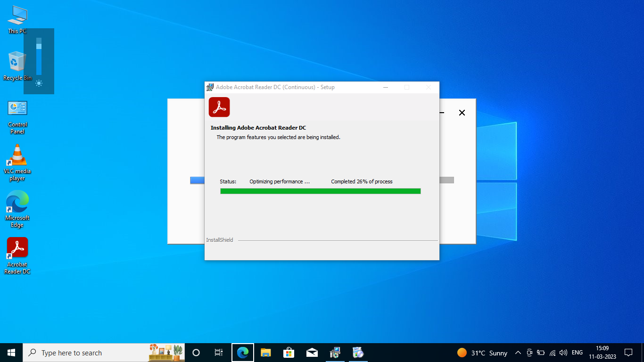The image size is (644, 362).
Task: Expand the hidden system tray icons chevron
Action: (x=518, y=353)
